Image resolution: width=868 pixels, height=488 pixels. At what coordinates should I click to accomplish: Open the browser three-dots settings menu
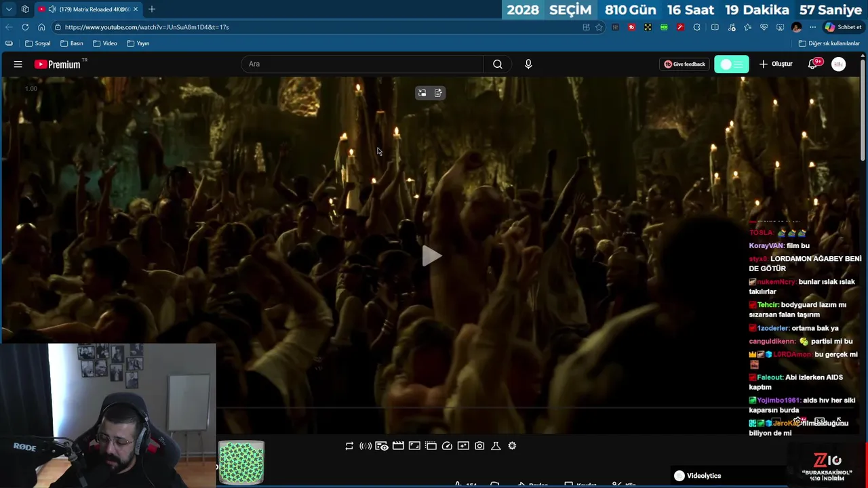tap(812, 27)
